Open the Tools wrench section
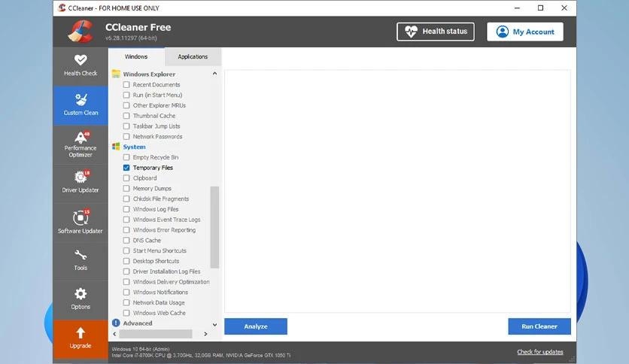This screenshot has width=629, height=364. 81,260
